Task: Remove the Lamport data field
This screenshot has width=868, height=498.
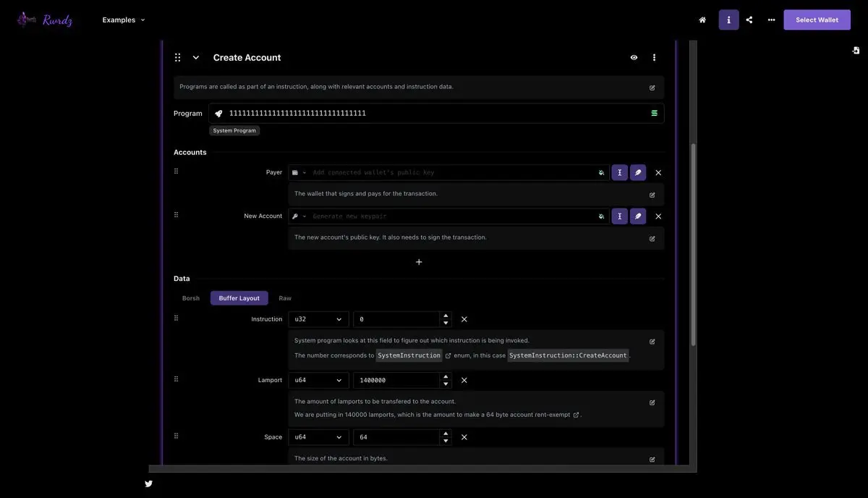Action: pos(464,380)
